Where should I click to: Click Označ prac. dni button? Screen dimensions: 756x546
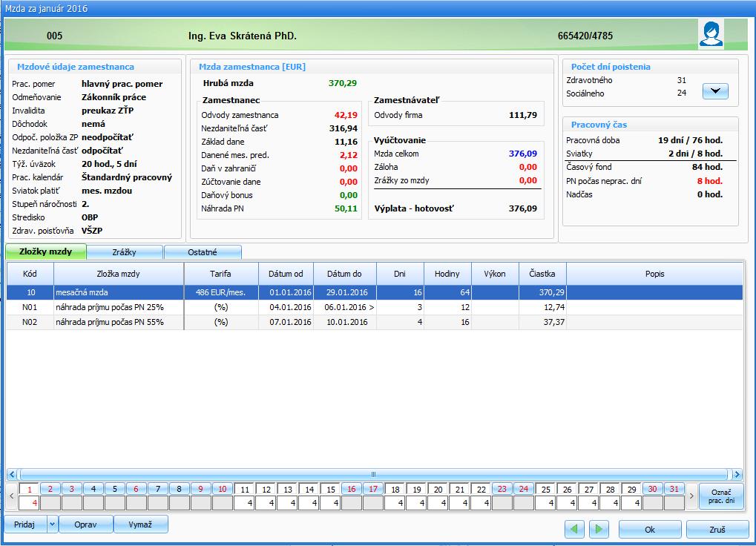tap(721, 496)
